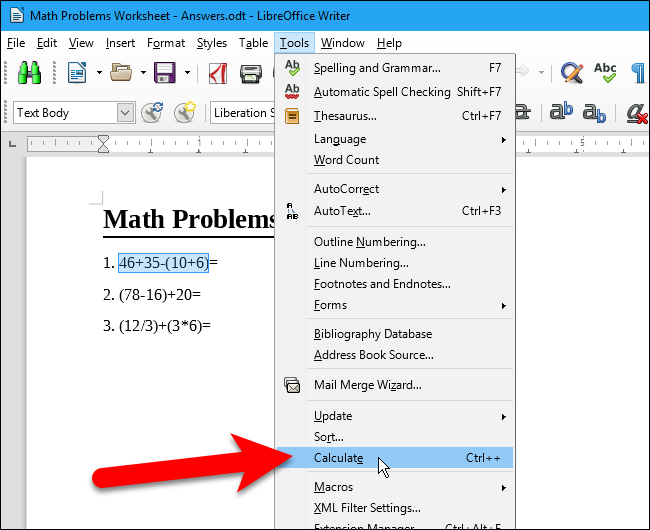
Task: Choose Footnotes and Endnotes entry
Action: click(x=395, y=284)
